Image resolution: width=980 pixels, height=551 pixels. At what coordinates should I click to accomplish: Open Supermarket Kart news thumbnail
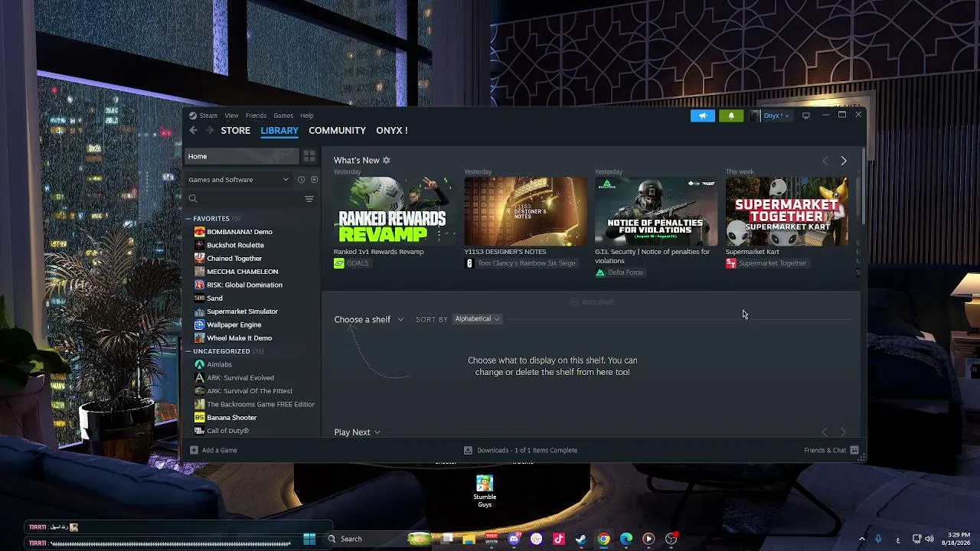[787, 211]
